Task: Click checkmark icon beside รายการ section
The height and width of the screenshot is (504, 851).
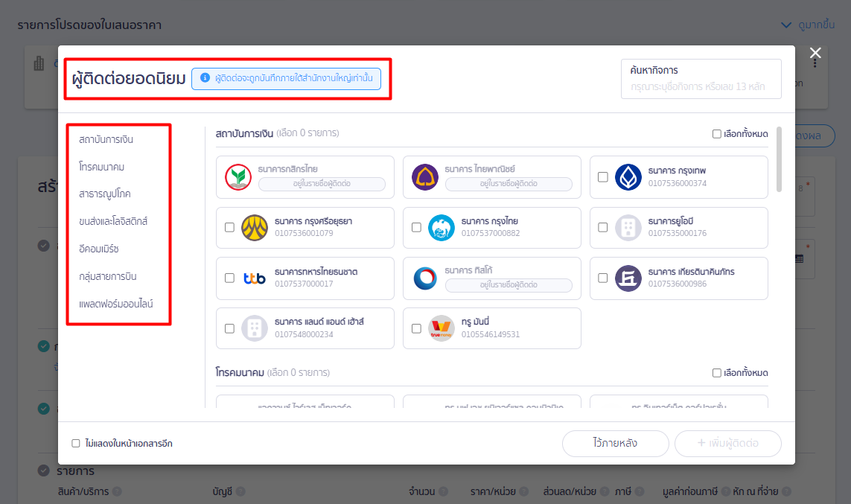Action: click(43, 470)
